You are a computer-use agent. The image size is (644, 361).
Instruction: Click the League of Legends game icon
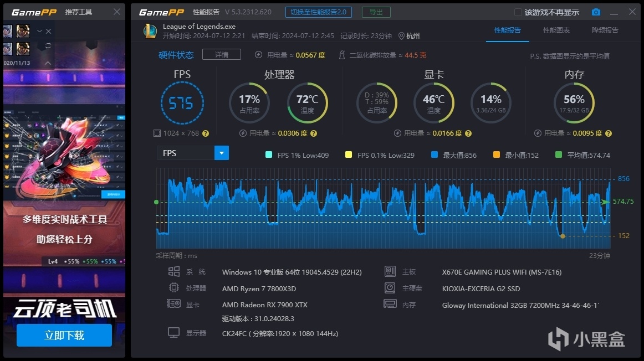[x=150, y=31]
